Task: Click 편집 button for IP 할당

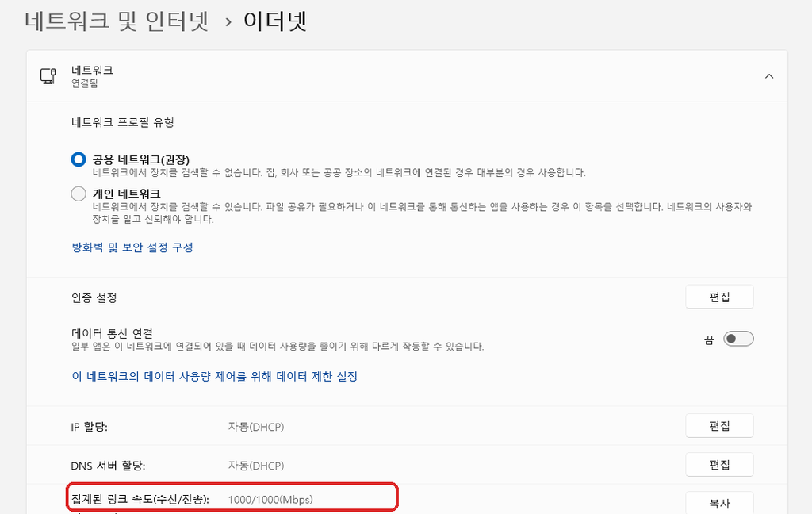Action: [x=719, y=426]
